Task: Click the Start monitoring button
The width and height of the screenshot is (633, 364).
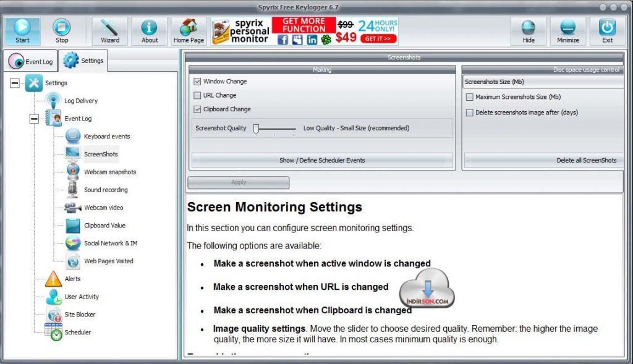Action: click(x=22, y=31)
